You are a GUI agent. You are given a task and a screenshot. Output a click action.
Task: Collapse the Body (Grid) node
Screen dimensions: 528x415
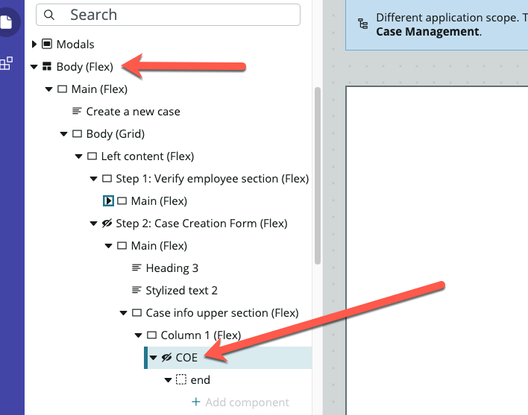coord(64,134)
